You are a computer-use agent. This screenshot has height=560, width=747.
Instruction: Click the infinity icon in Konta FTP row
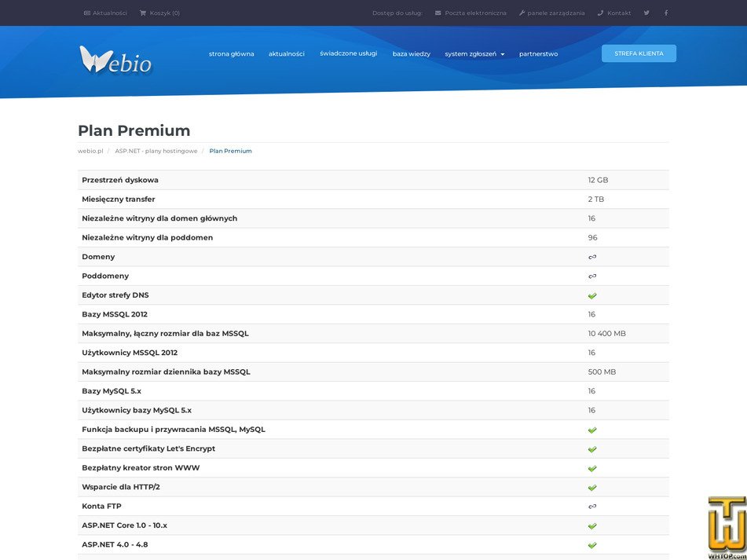(592, 507)
